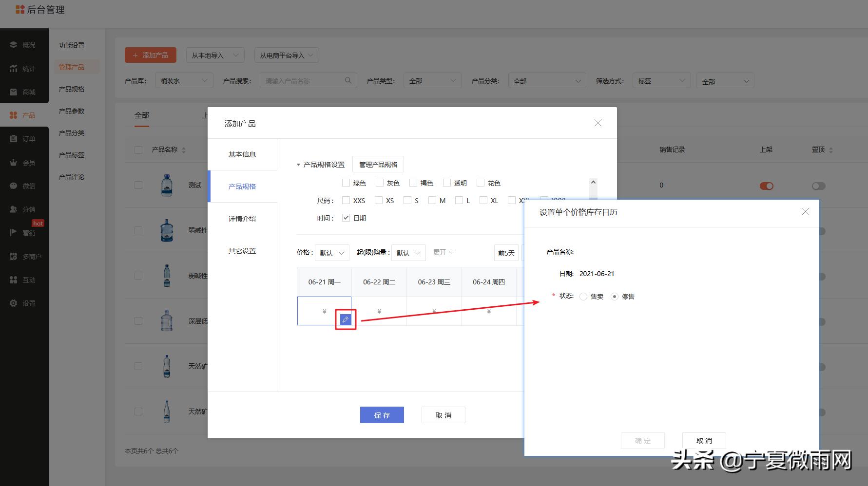This screenshot has height=486, width=868.
Task: Click the 管理产品规格 button
Action: click(378, 164)
